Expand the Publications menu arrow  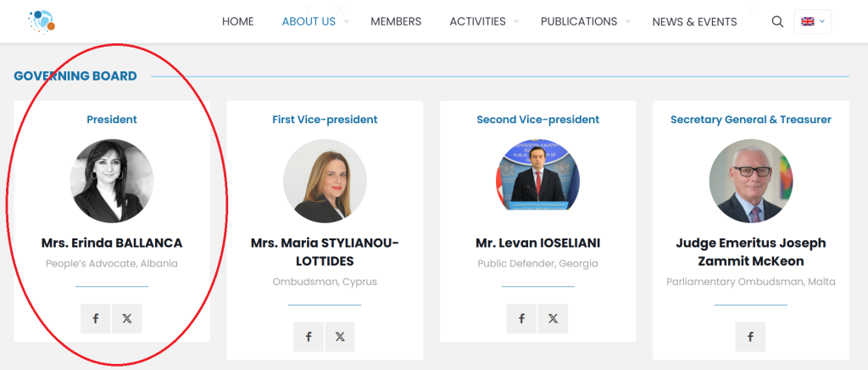(x=628, y=22)
